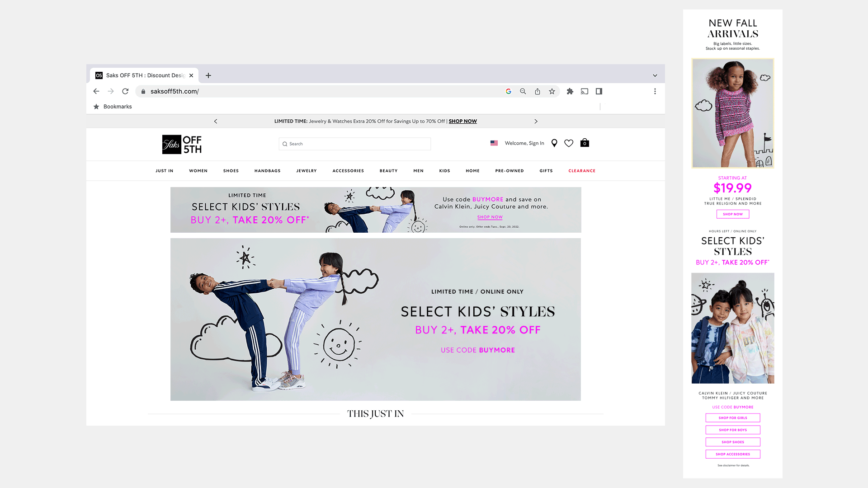Open the wishlist heart icon

(569, 143)
